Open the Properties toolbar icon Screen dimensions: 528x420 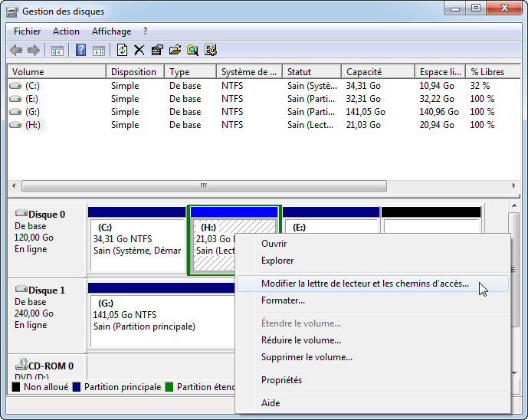click(157, 50)
